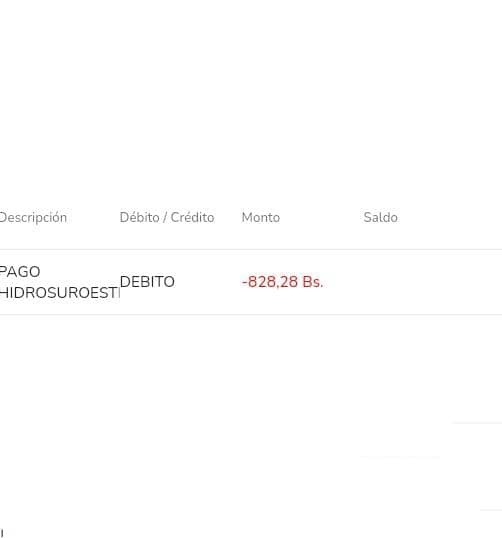Click the Monto column header

point(261,218)
